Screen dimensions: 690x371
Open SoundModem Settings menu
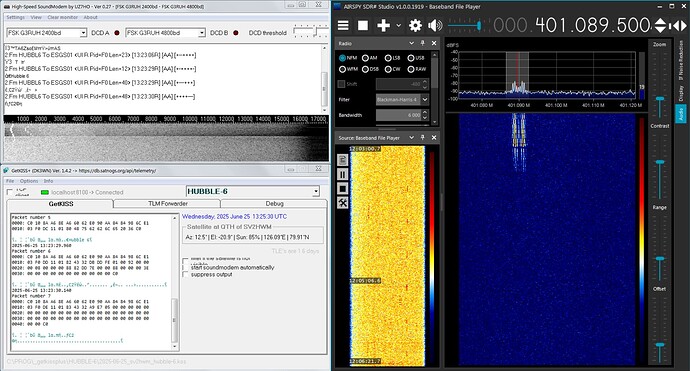point(15,17)
